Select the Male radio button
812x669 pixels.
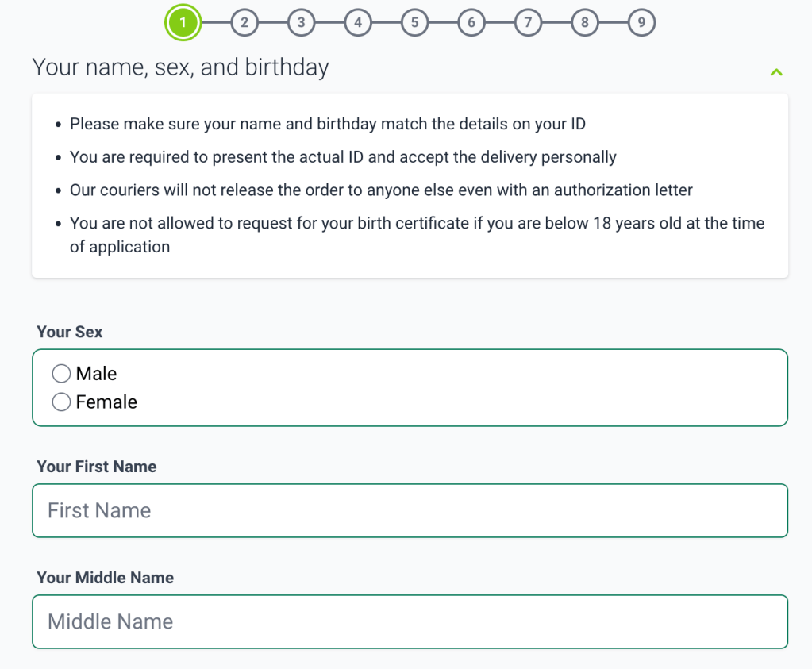coord(61,374)
